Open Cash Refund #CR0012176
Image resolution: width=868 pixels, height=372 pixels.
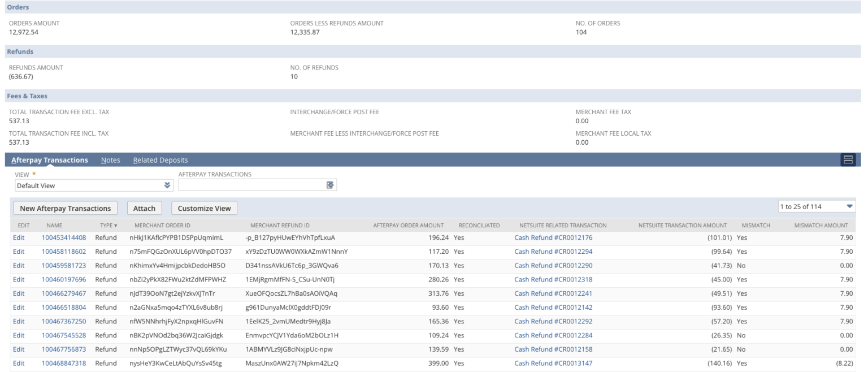(553, 237)
